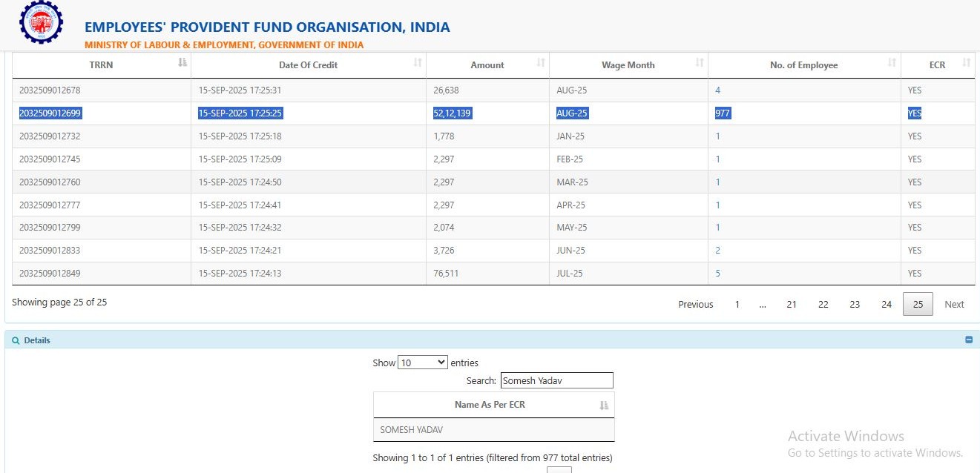Sort by Date Of Credit arrows
Viewport: 980px width, 473px height.
[418, 64]
